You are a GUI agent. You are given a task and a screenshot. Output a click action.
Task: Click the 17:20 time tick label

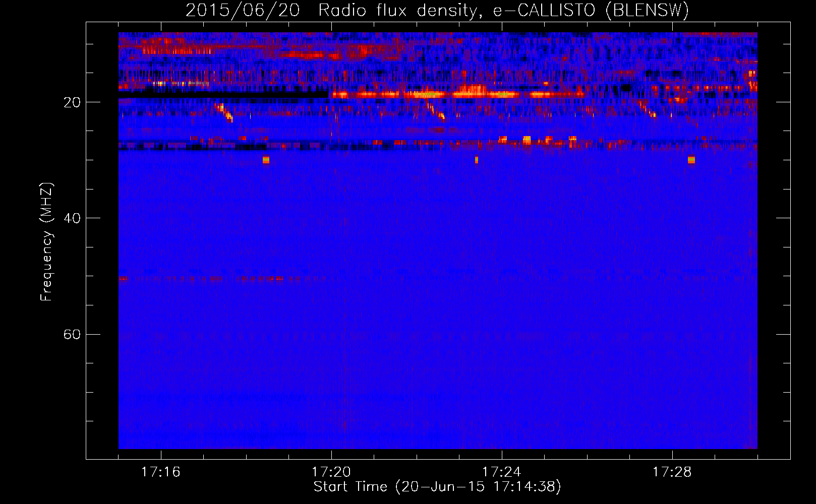pos(331,472)
